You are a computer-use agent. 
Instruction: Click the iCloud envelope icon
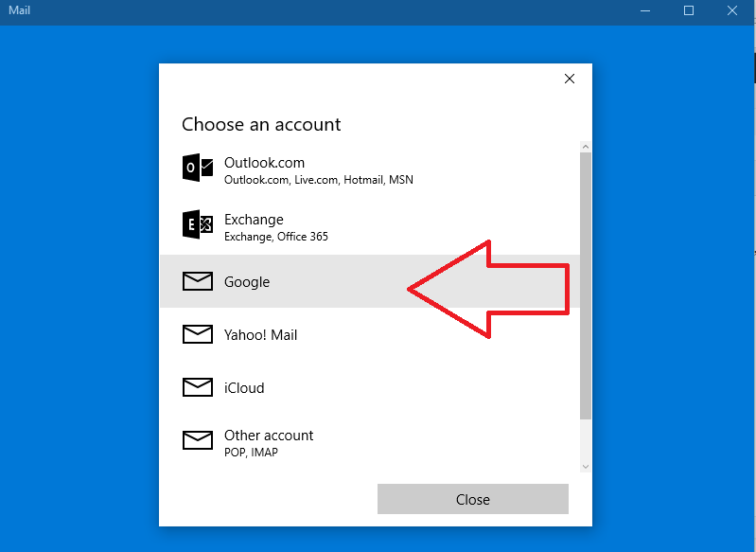(198, 387)
